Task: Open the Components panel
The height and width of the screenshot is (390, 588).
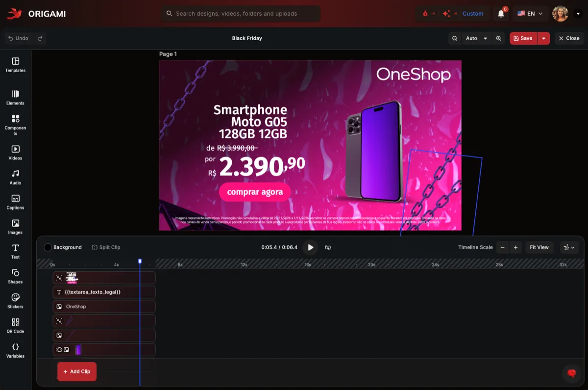Action: [x=15, y=125]
